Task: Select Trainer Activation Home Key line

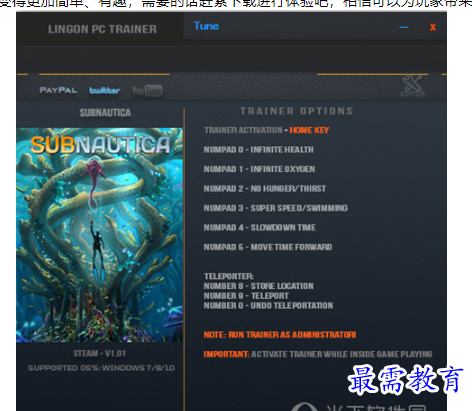Action: point(267,130)
